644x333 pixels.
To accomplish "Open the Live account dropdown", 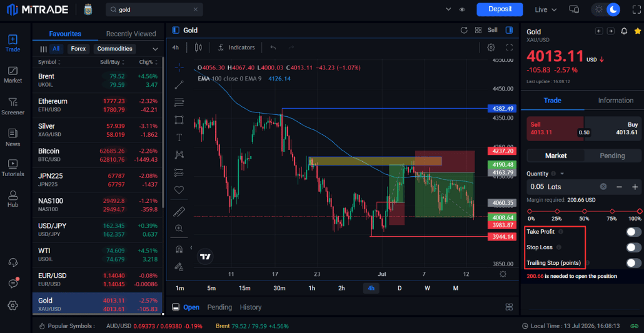I will 546,9.
